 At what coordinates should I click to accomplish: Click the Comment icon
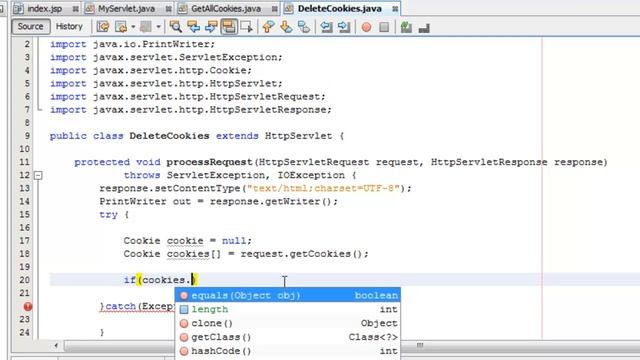point(406,27)
